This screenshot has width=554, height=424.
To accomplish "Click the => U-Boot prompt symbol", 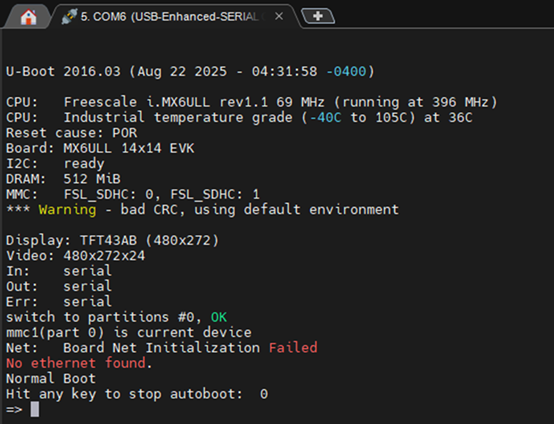I will click(x=14, y=410).
